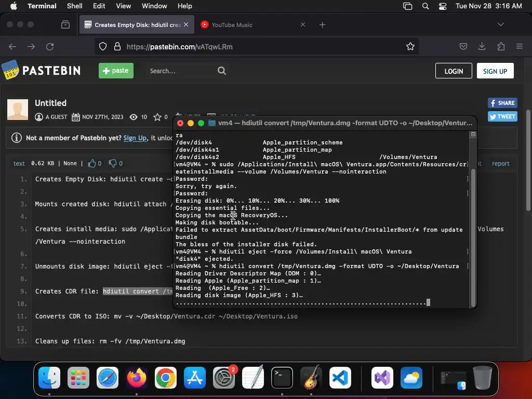Focus the Pastebin search field
Image resolution: width=532 pixels, height=399 pixels.
click(181, 71)
